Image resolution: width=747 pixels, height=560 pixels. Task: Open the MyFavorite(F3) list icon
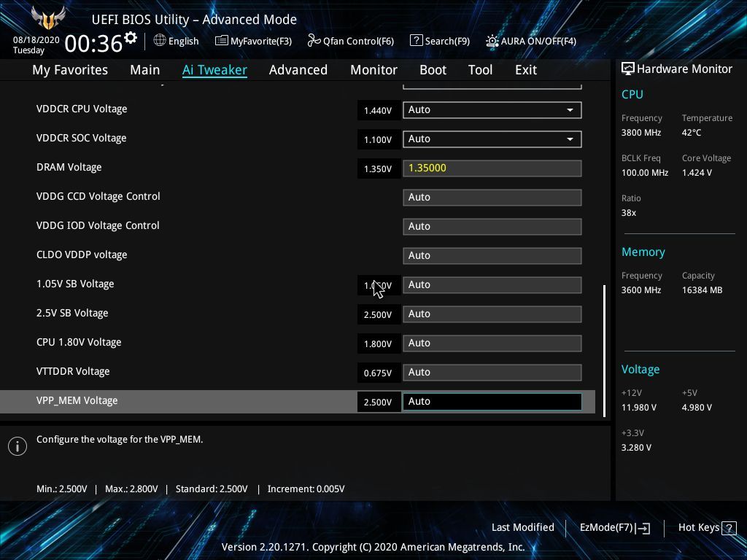point(222,41)
